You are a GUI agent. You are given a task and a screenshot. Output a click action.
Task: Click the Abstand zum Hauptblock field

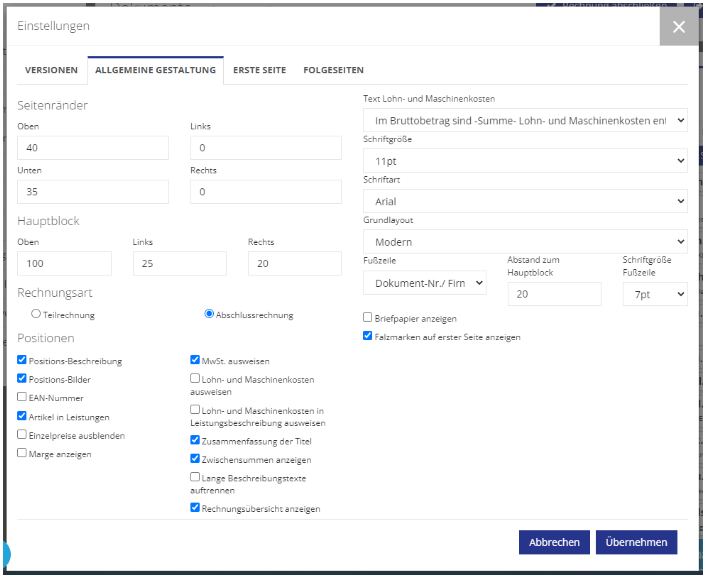(556, 295)
